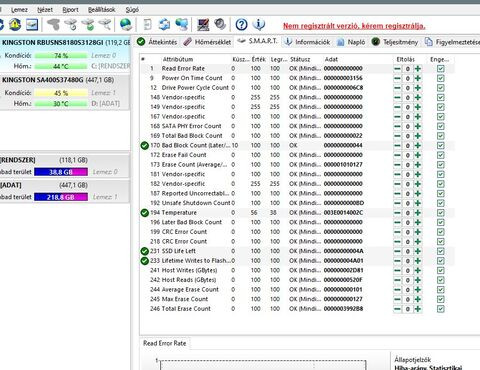Toggle the Power On Time Count checkbox
The height and width of the screenshot is (370, 480).
pos(441,78)
